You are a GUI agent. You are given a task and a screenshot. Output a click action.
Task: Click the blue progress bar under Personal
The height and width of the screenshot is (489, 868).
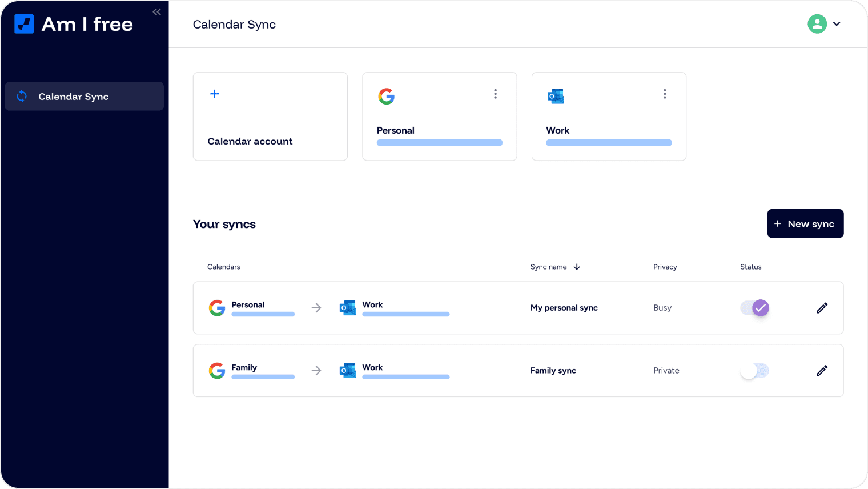click(x=439, y=142)
